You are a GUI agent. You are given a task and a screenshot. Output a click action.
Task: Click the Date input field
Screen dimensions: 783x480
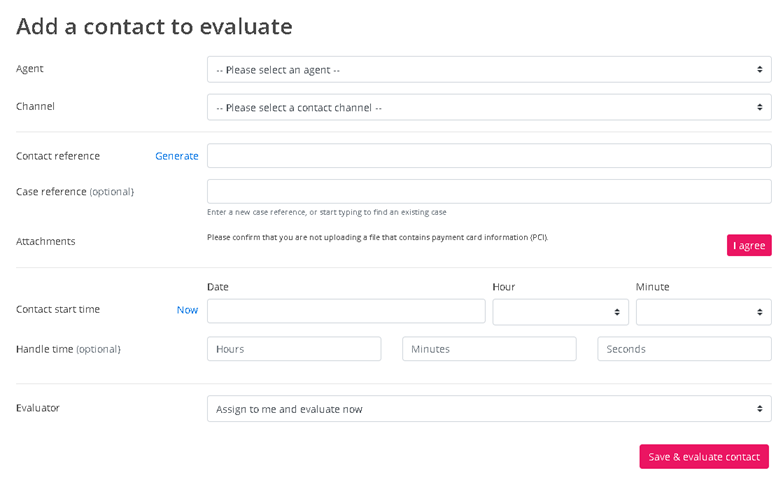tap(345, 311)
